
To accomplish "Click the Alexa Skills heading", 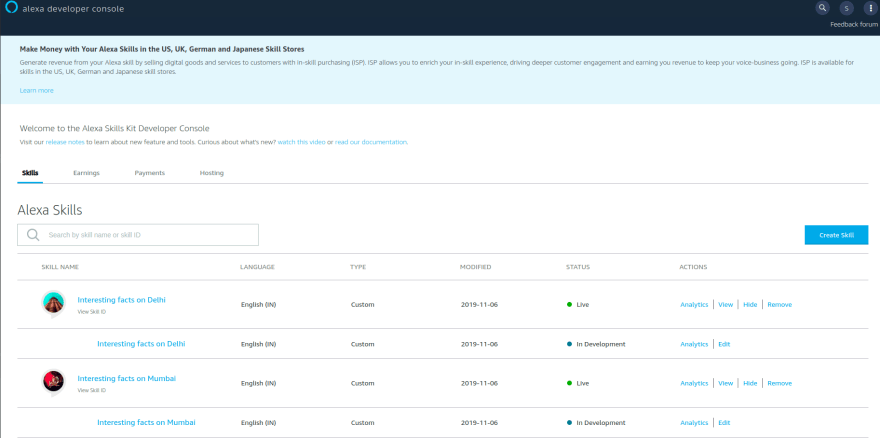I will click(50, 211).
